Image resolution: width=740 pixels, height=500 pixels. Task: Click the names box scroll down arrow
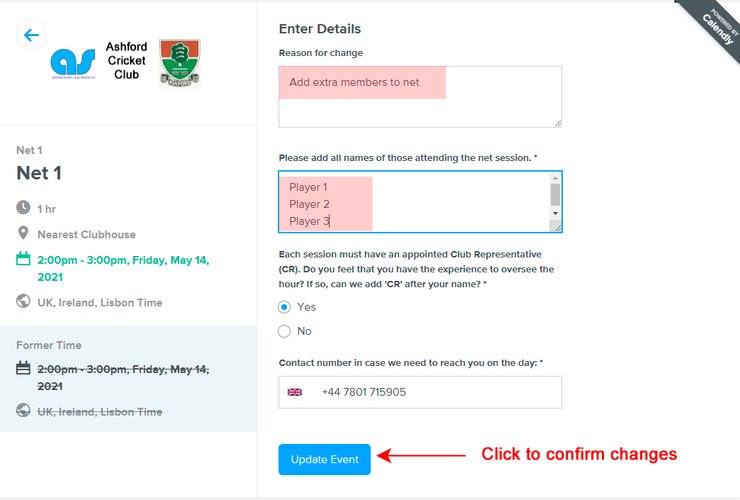[555, 213]
